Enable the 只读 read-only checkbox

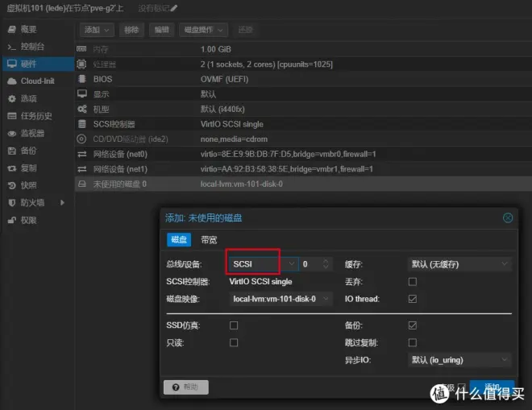click(x=234, y=342)
